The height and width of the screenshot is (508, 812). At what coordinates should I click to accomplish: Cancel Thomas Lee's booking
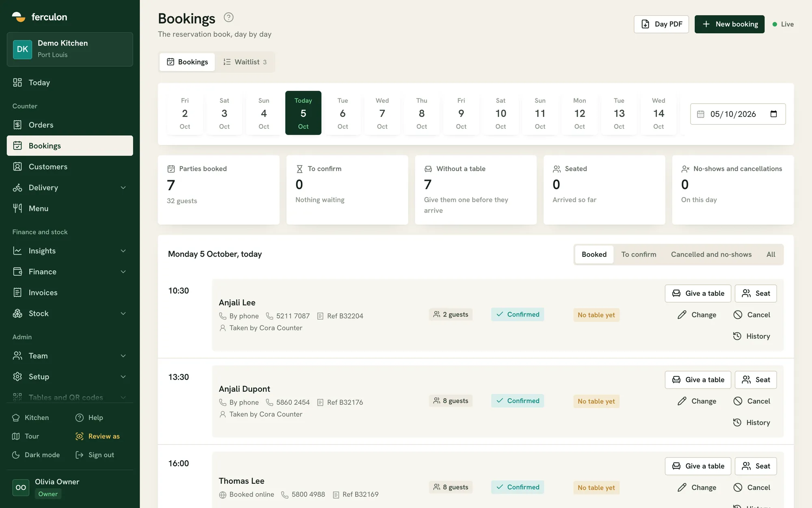752,488
